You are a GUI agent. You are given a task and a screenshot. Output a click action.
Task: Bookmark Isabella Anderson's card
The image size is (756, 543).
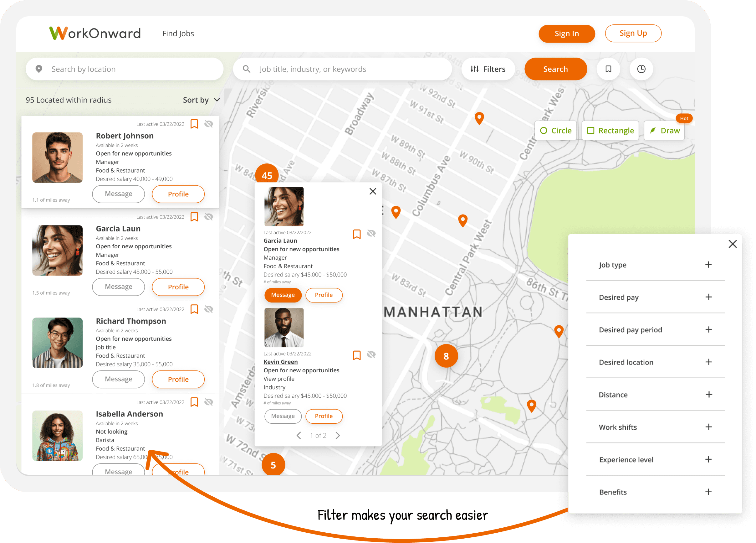(x=194, y=402)
